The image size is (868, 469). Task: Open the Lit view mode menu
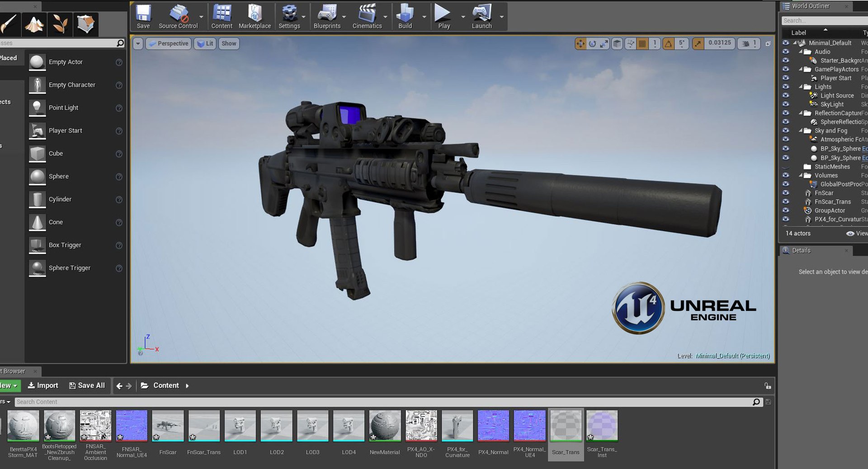pos(205,44)
